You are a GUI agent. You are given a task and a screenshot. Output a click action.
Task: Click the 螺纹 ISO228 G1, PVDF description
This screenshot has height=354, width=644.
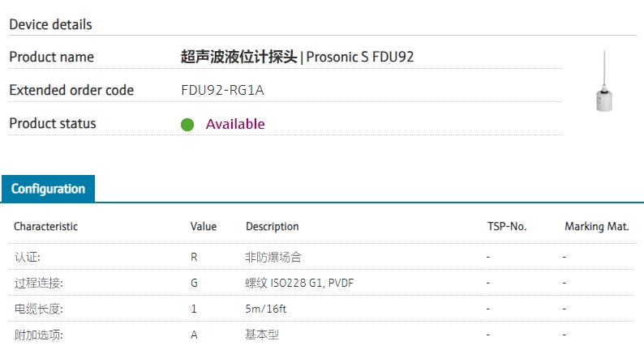(299, 283)
